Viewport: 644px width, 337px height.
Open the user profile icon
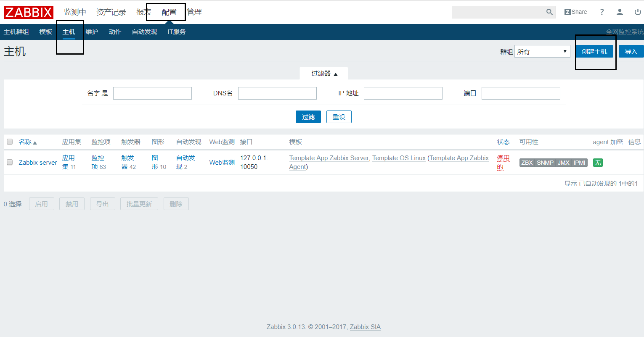point(620,12)
